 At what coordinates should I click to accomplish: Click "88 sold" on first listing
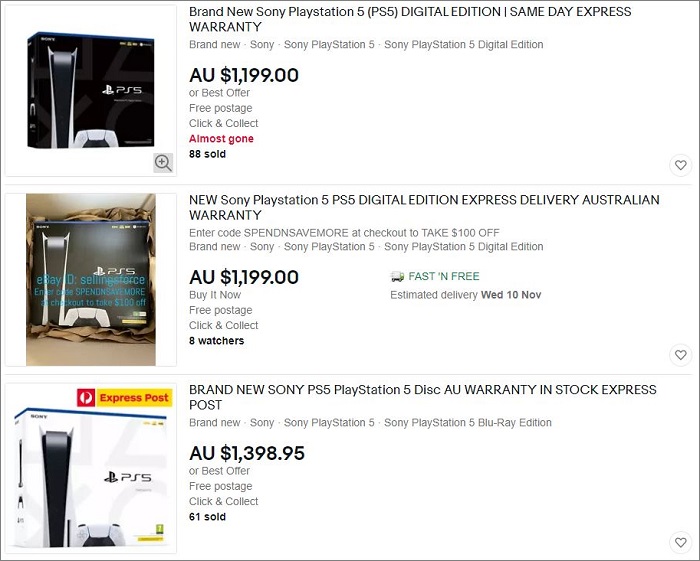coord(208,155)
